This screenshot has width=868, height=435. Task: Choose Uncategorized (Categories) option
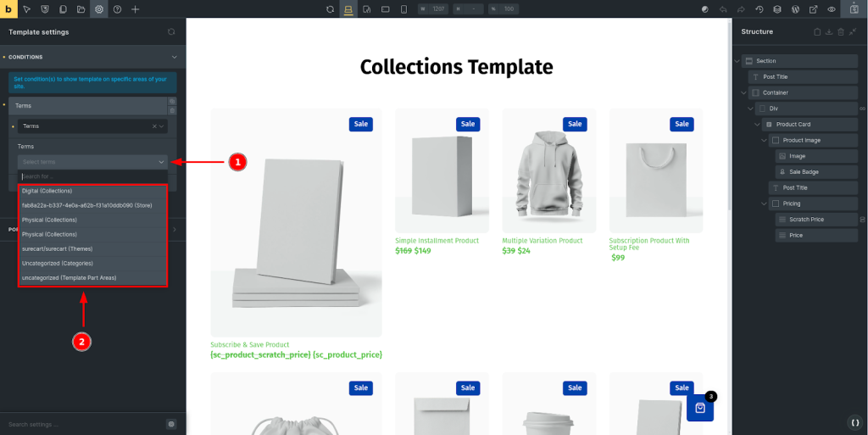point(57,263)
